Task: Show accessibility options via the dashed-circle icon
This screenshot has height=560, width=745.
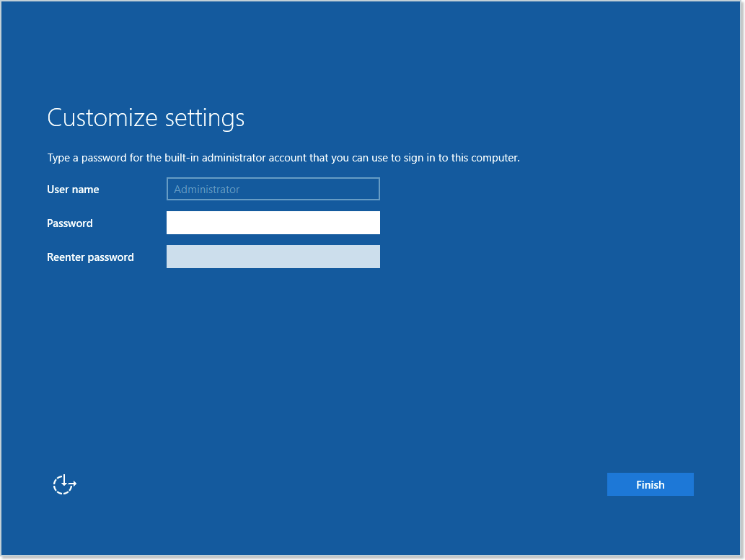Action: 64,484
